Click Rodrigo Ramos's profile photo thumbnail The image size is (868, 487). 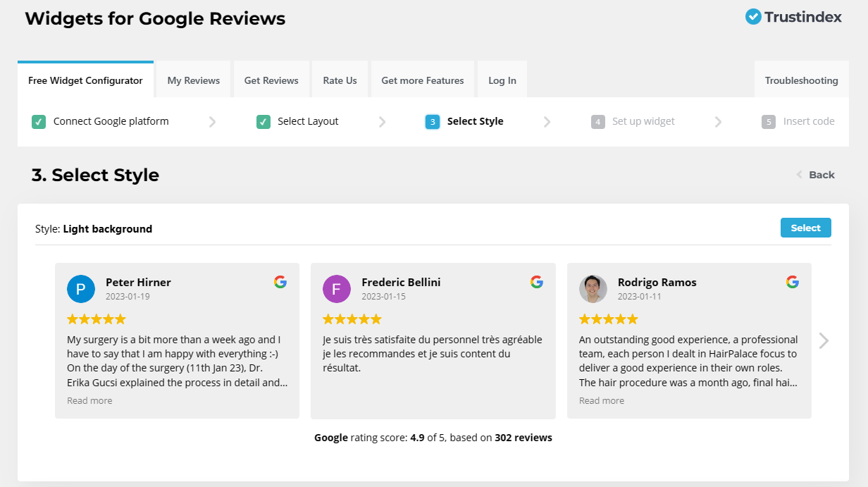(x=593, y=289)
